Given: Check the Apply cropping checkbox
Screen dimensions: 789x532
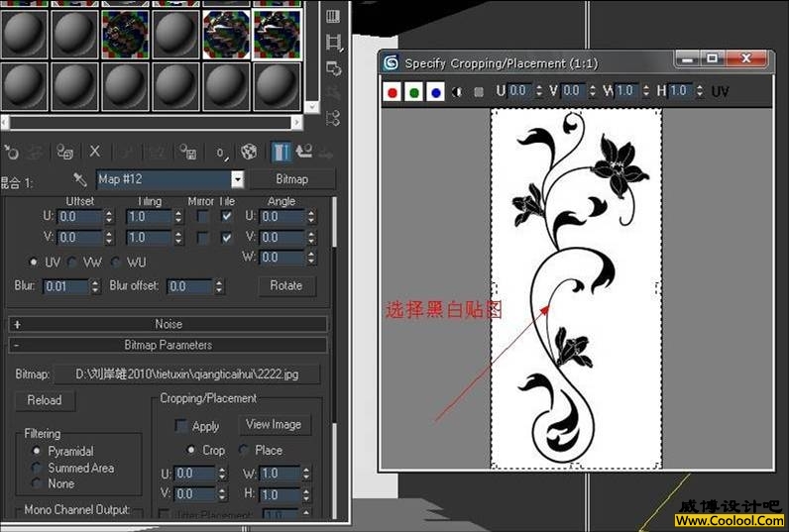Looking at the screenshot, I should 181,426.
